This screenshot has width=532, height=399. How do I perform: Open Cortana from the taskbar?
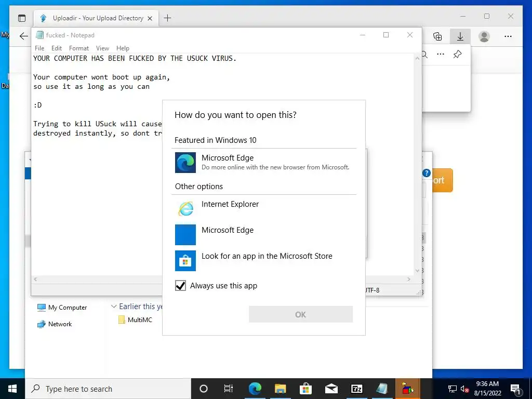coord(204,389)
